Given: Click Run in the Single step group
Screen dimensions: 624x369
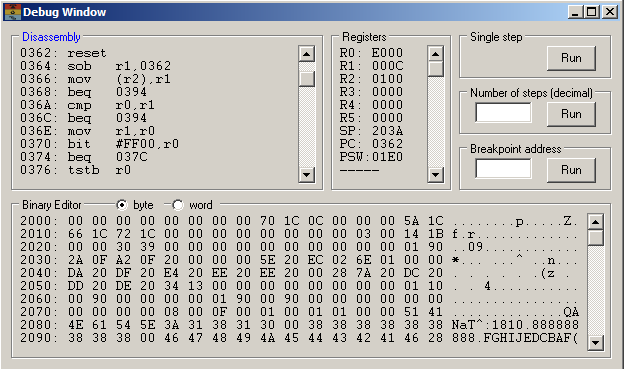Looking at the screenshot, I should click(x=571, y=58).
